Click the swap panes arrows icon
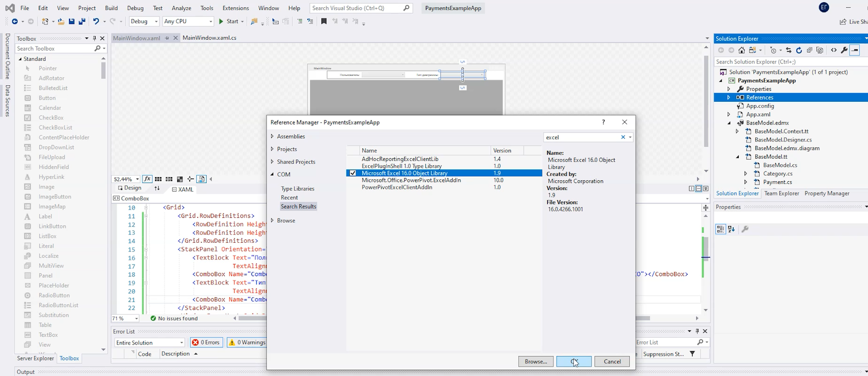Screen dimensions: 868x376 tap(157, 189)
